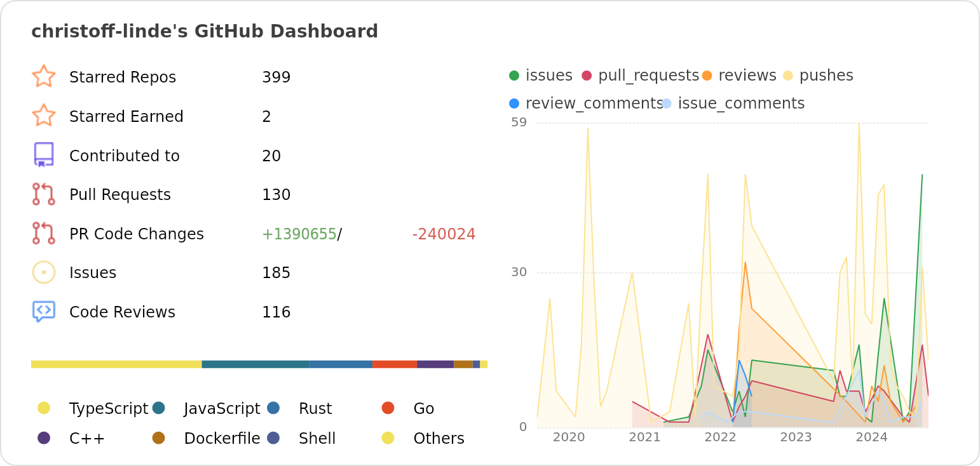Select the Go language color dot
Screen dimensions: 980x466
[x=388, y=408]
